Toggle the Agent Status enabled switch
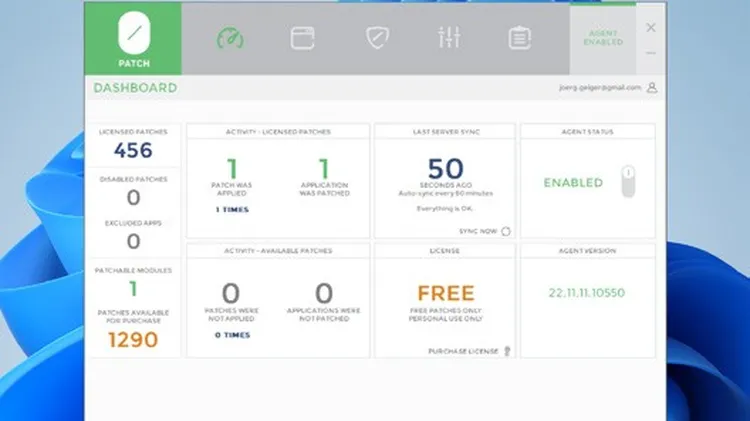 coord(627,182)
